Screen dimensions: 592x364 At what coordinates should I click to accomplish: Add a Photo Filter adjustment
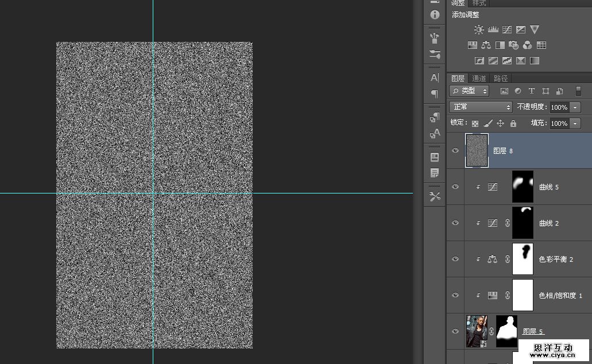[x=514, y=45]
